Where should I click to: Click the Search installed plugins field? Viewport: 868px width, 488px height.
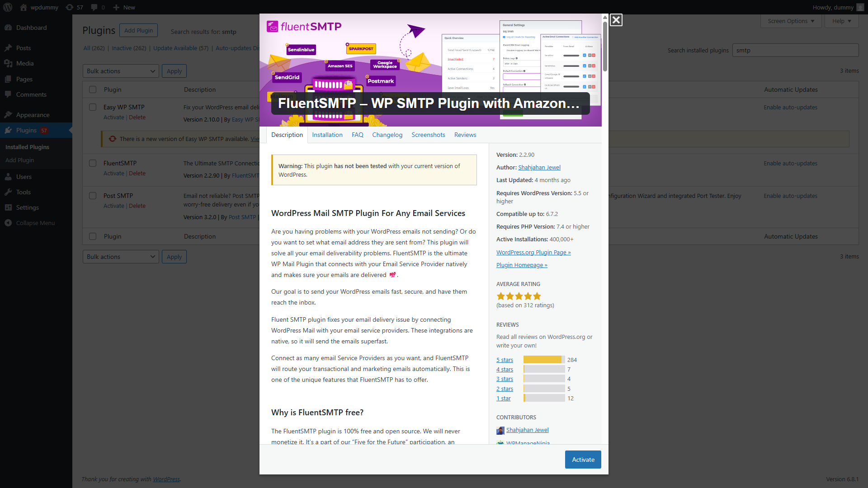pyautogui.click(x=795, y=50)
